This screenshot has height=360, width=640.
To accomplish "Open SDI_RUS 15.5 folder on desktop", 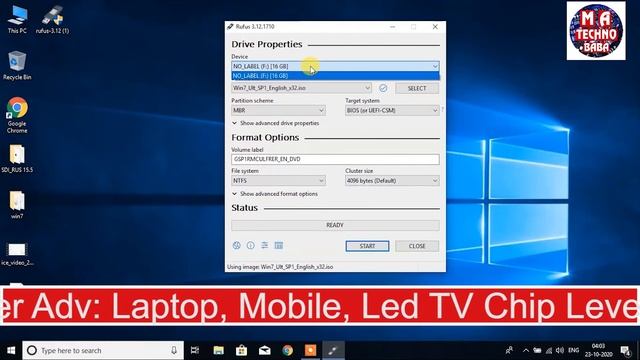I will point(17,159).
